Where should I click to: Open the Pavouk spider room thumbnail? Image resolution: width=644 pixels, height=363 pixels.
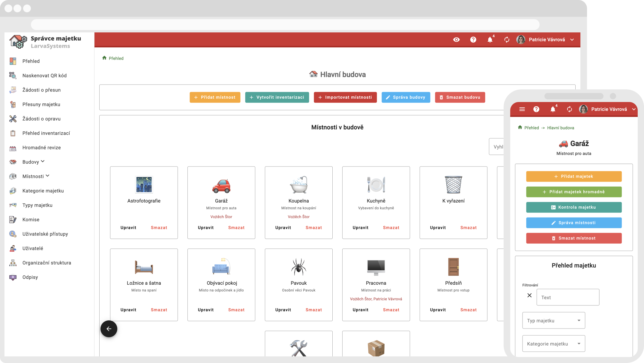click(x=298, y=267)
